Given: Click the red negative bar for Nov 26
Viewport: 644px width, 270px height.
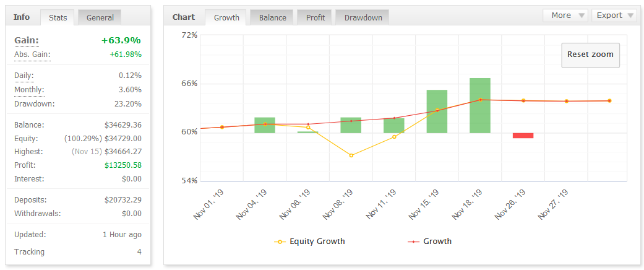Looking at the screenshot, I should point(523,136).
